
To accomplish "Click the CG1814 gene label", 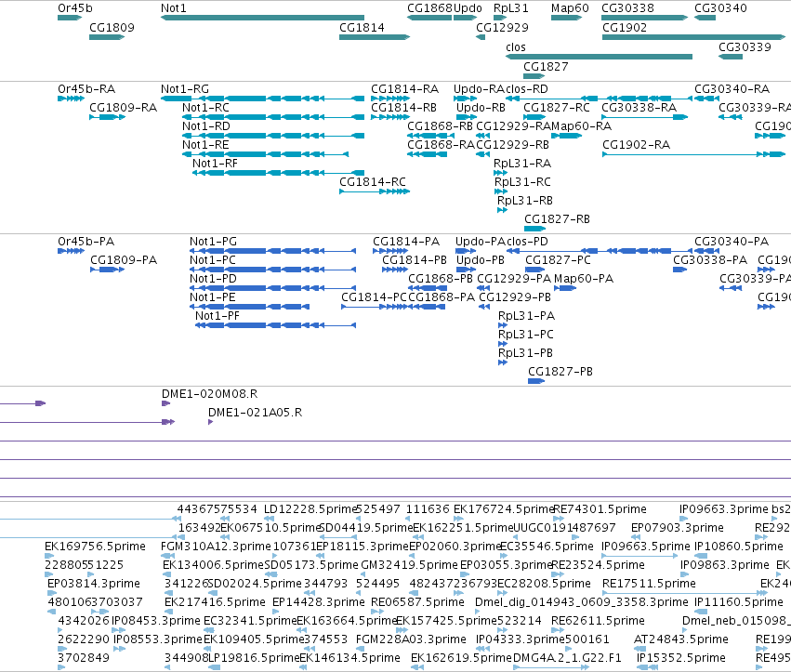I will (x=362, y=27).
